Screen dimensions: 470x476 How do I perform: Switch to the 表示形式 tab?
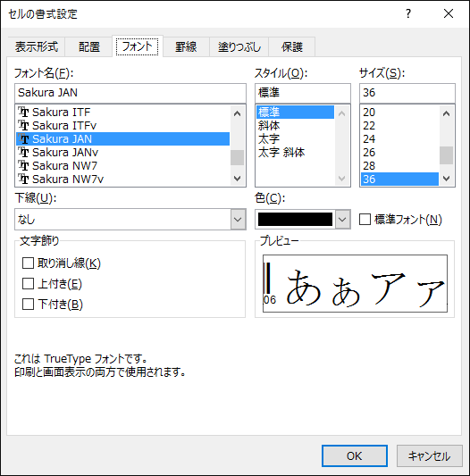36,46
